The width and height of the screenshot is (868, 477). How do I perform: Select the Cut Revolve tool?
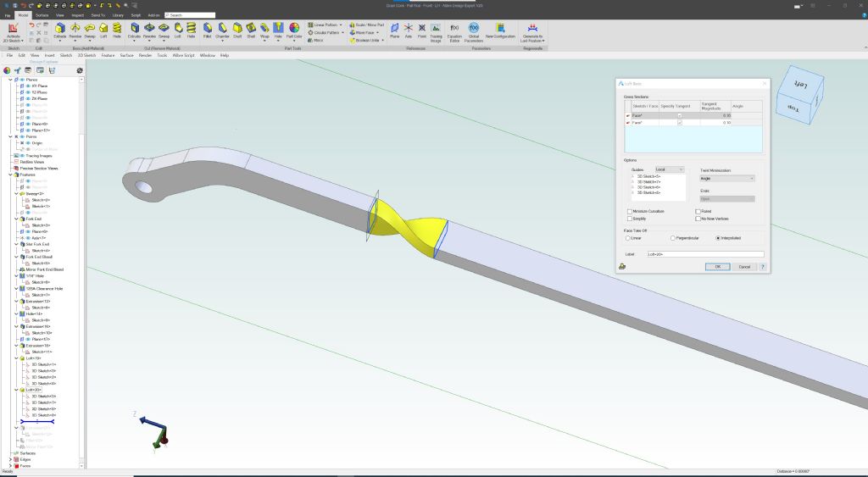[149, 31]
